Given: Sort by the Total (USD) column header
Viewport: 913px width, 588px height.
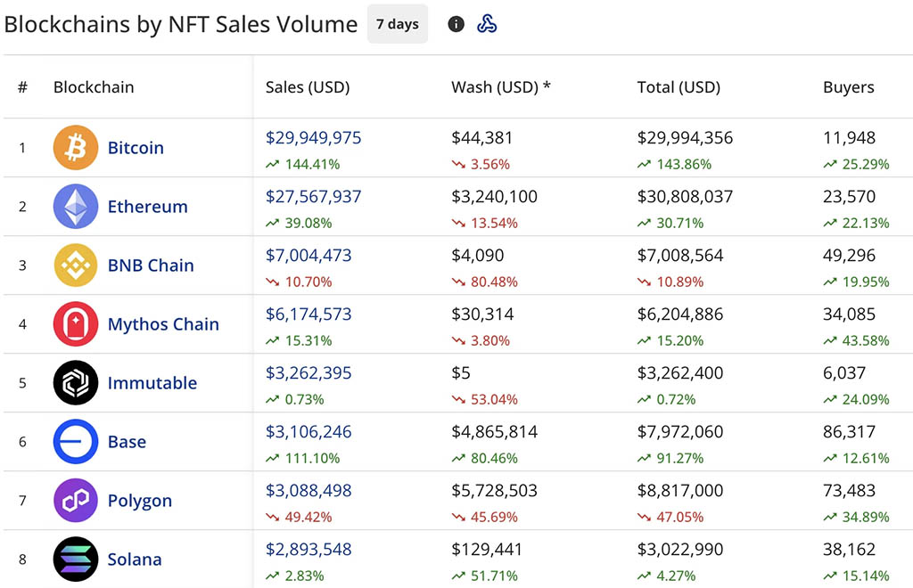Looking at the screenshot, I should (x=679, y=87).
